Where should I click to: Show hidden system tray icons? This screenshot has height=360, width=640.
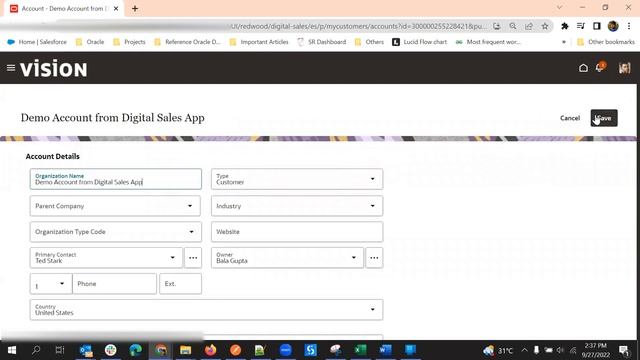pos(524,350)
